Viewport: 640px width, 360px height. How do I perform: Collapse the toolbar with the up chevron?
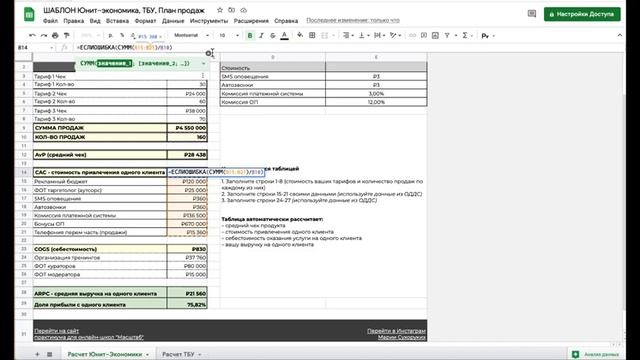pyautogui.click(x=620, y=36)
